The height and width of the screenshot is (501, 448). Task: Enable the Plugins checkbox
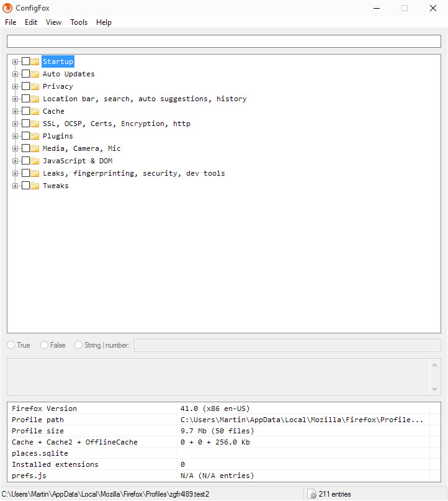[x=25, y=136]
